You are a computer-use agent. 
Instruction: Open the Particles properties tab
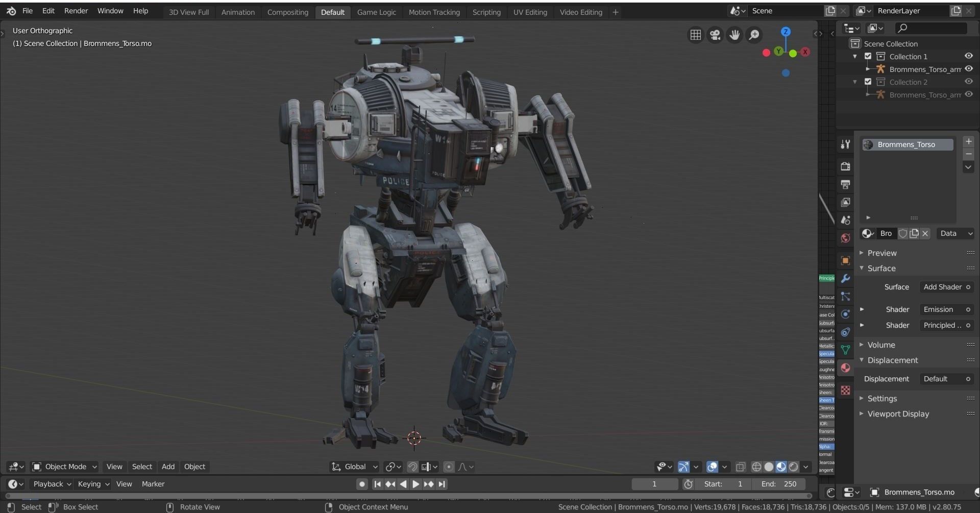pyautogui.click(x=845, y=296)
